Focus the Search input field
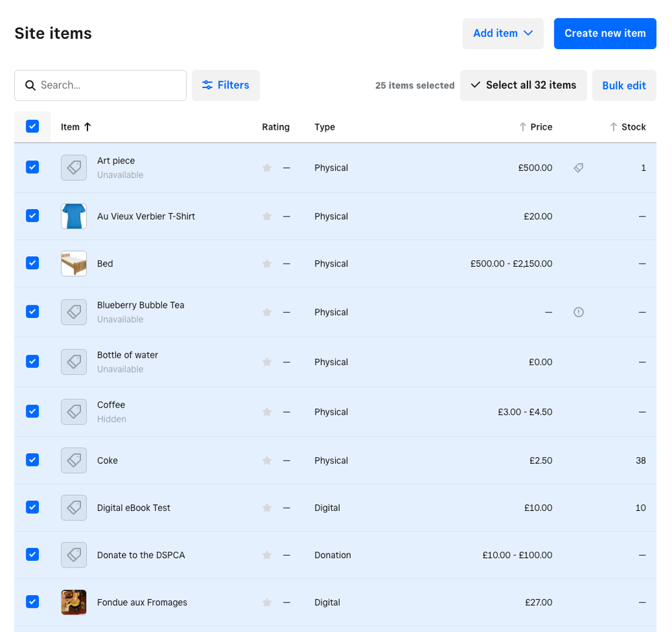Viewport: 672px width, 632px height. click(108, 85)
